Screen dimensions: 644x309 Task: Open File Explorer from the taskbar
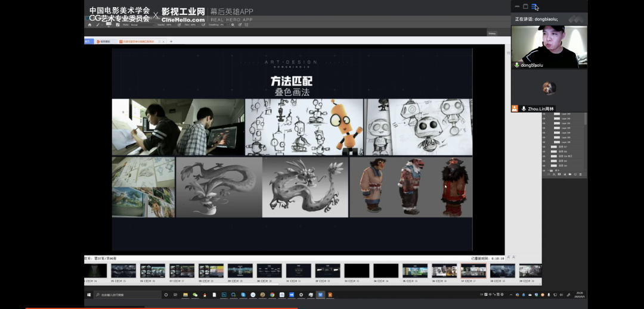[x=185, y=295]
